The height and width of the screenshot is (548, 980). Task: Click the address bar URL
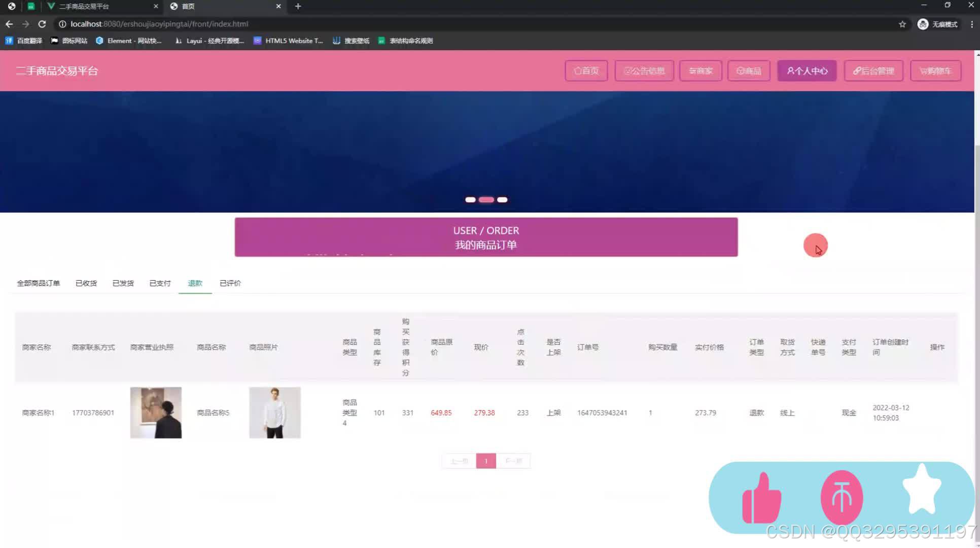pyautogui.click(x=159, y=24)
